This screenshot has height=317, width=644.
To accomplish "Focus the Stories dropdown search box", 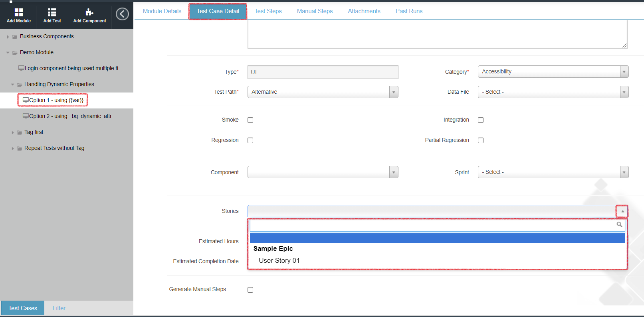I will point(438,226).
